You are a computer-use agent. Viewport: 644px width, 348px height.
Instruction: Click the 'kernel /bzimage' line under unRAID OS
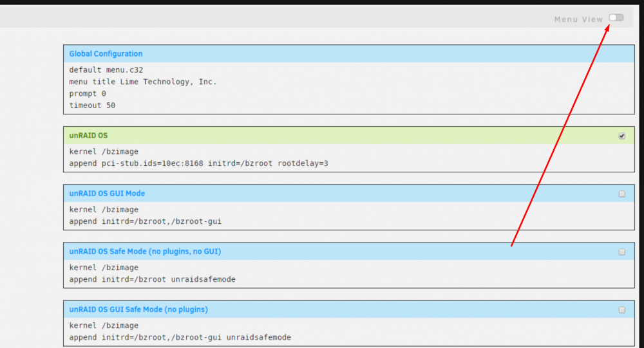(x=104, y=151)
